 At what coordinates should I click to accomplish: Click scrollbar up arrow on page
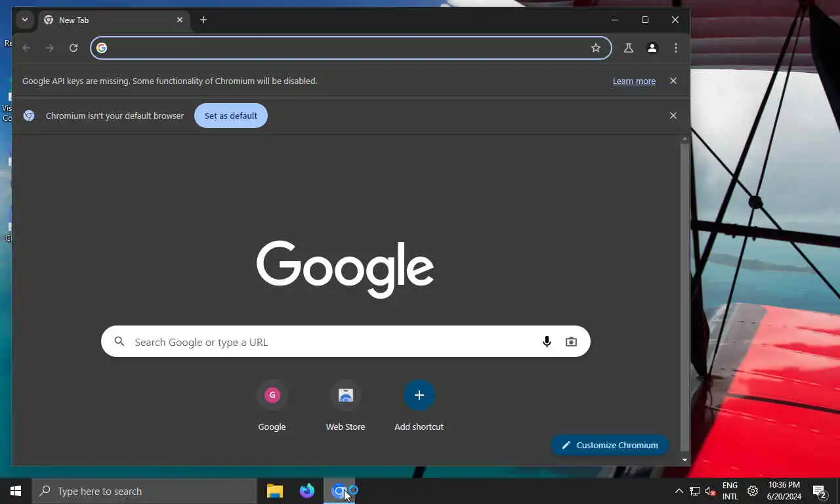click(x=685, y=139)
